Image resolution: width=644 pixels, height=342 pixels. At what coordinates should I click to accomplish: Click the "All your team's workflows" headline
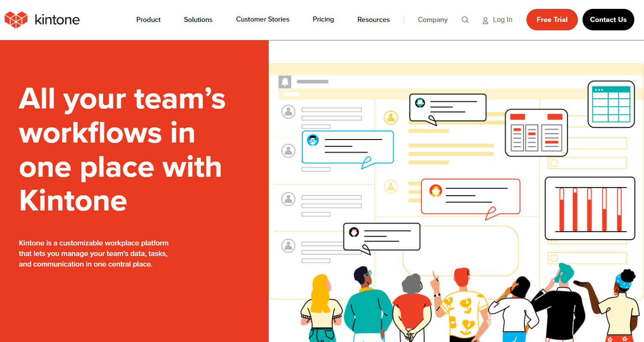click(x=122, y=150)
